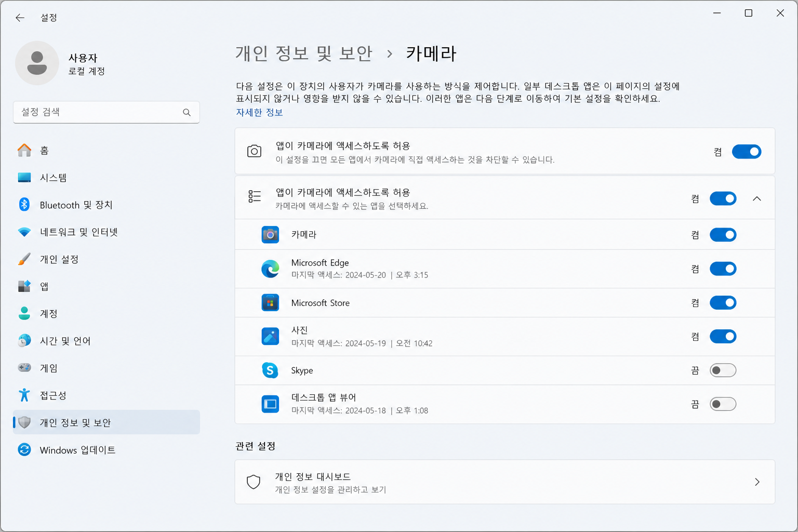Enable camera access for Skype

coord(723,370)
